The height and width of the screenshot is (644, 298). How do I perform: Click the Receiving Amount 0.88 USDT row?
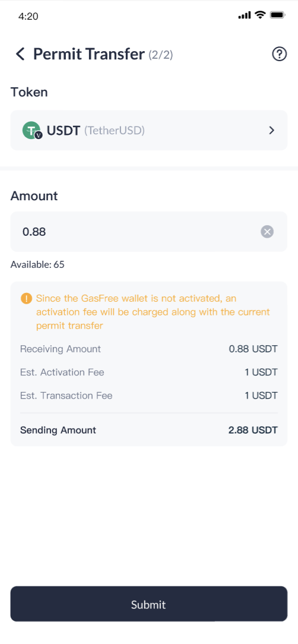pos(148,349)
